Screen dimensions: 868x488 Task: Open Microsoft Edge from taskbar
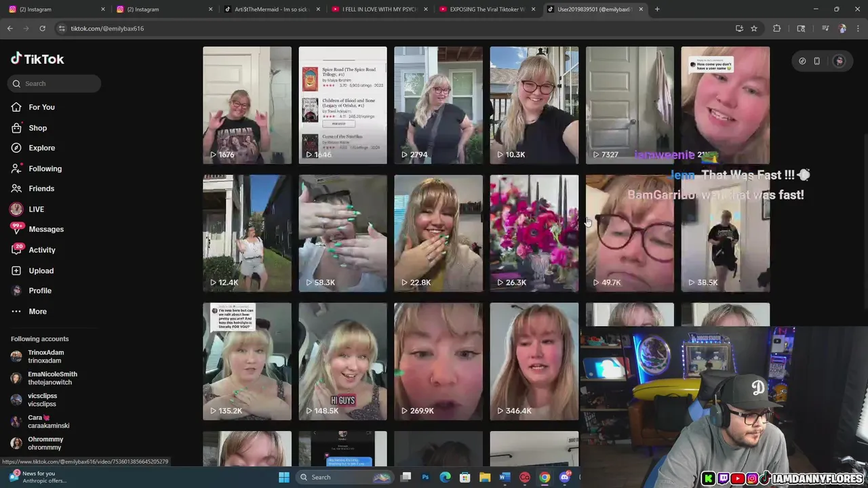pyautogui.click(x=445, y=477)
